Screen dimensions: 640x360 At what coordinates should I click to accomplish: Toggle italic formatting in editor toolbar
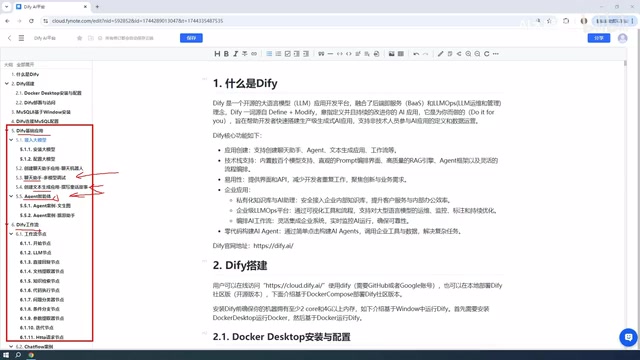[236, 54]
